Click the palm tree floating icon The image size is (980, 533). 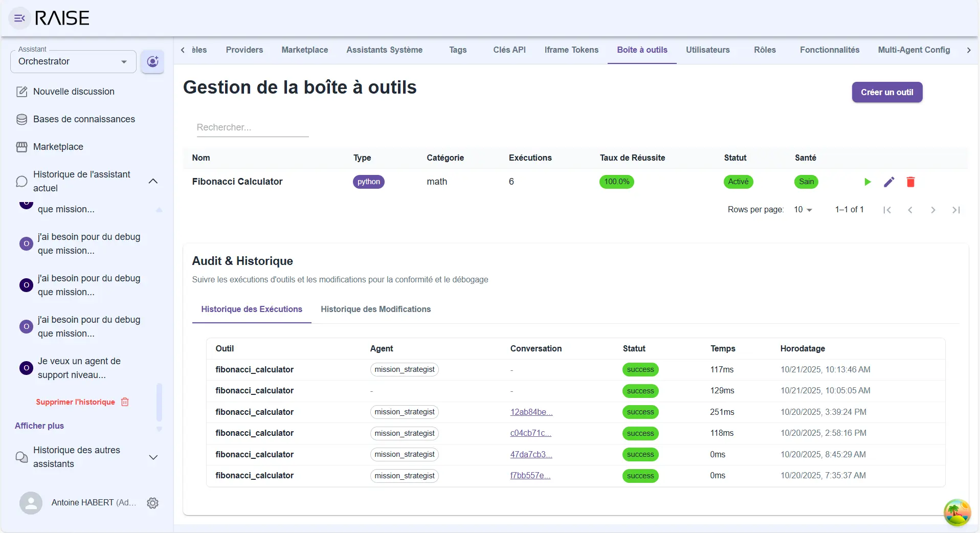pyautogui.click(x=956, y=512)
